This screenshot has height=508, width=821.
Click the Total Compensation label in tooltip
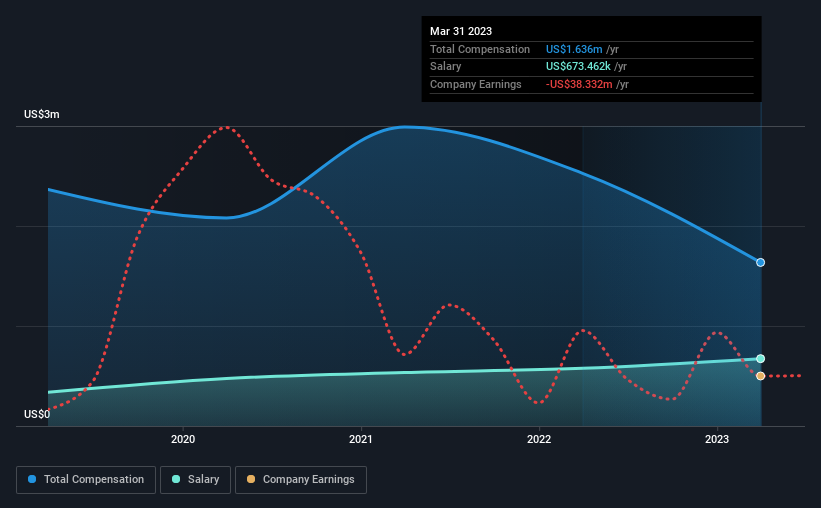(x=480, y=49)
